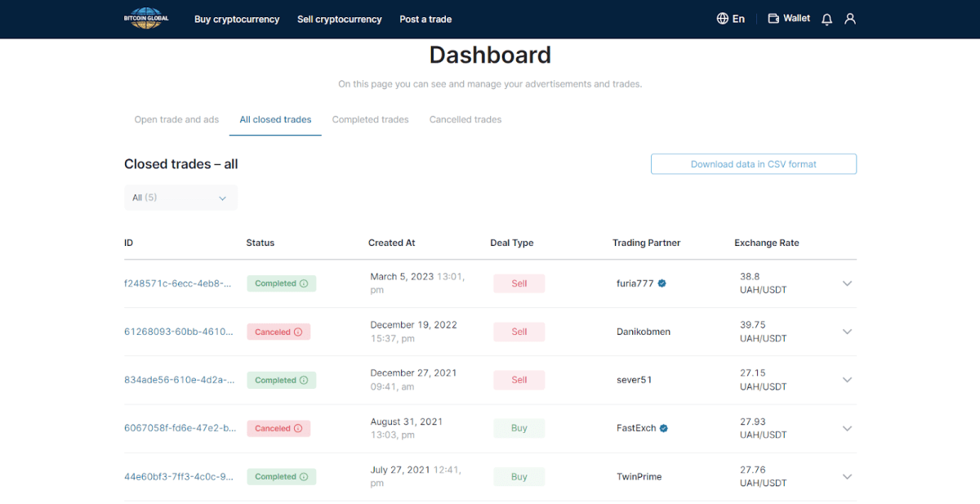Click the ID column header

point(128,243)
